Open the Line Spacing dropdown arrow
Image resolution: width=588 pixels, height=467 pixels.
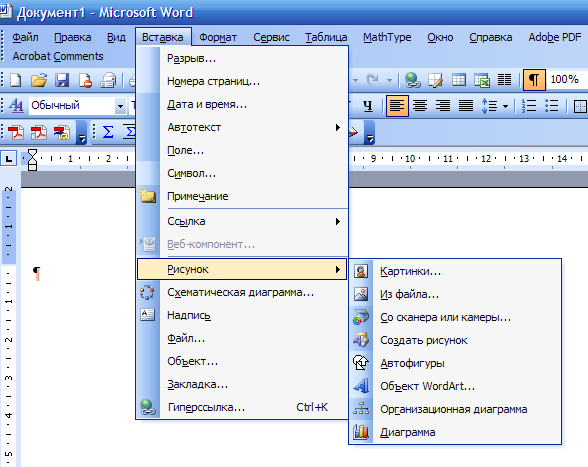coord(505,107)
